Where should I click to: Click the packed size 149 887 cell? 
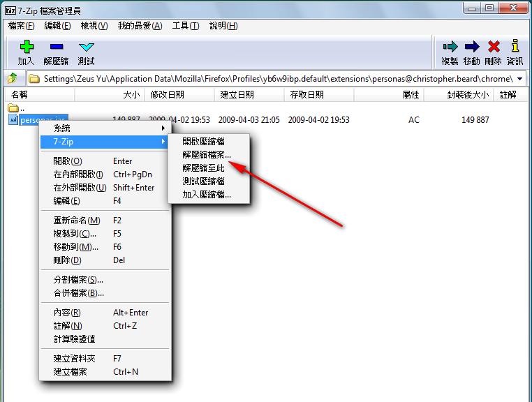coord(475,120)
